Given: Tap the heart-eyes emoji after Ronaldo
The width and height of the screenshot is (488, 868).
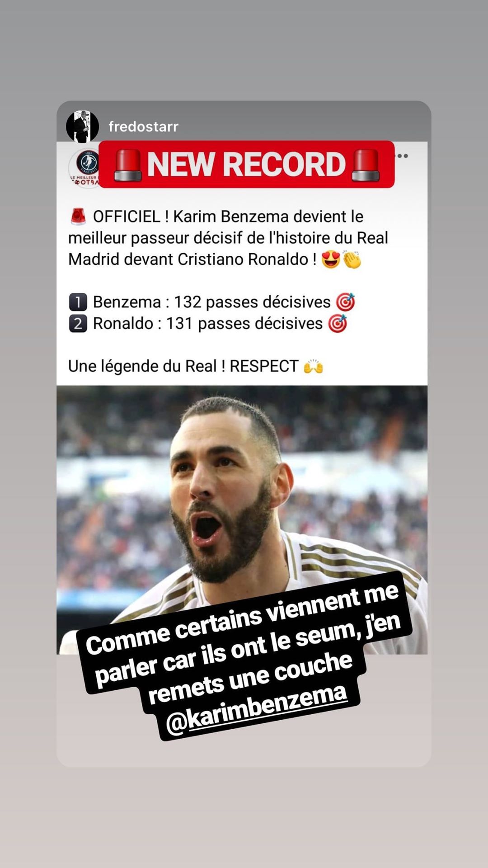Looking at the screenshot, I should click(x=331, y=259).
